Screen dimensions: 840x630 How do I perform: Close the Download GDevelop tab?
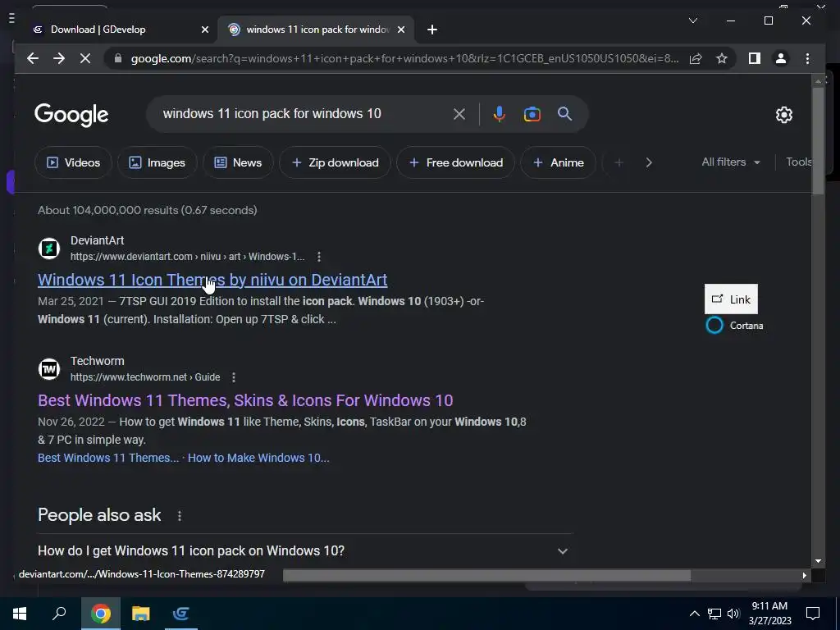[x=204, y=30]
